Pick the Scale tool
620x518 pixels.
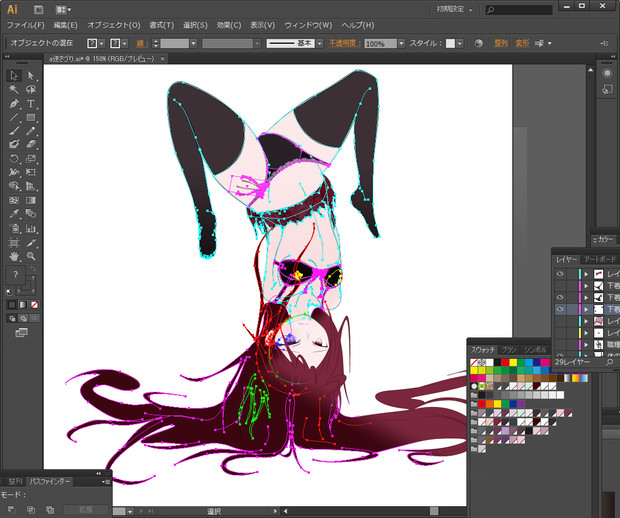click(31, 159)
